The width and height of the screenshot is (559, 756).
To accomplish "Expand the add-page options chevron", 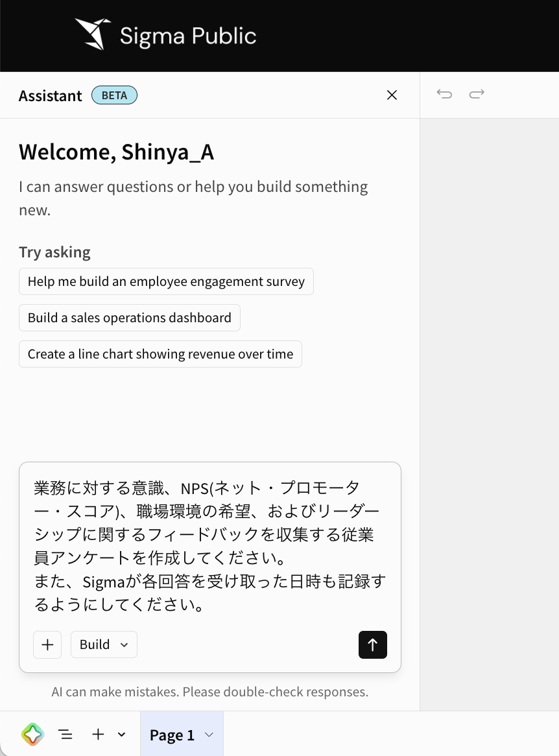I will [121, 735].
